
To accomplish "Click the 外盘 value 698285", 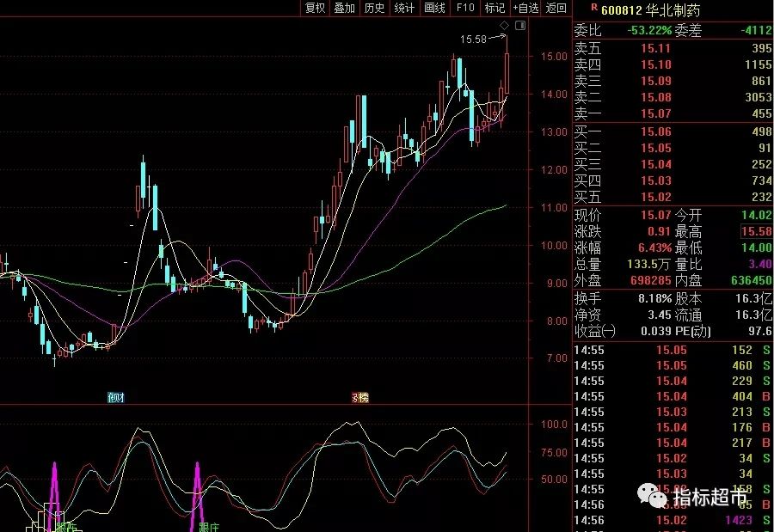I will coord(651,280).
